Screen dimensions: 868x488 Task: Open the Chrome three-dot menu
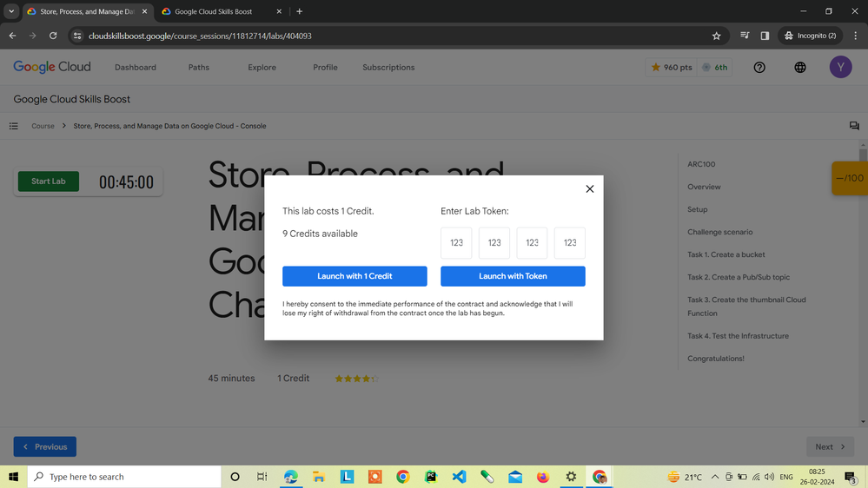click(x=855, y=36)
